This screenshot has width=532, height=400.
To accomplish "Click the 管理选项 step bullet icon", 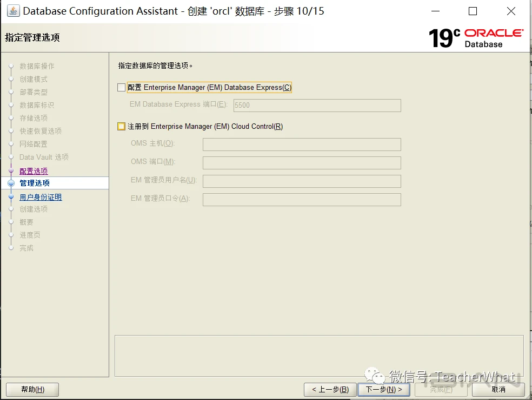I will point(11,183).
